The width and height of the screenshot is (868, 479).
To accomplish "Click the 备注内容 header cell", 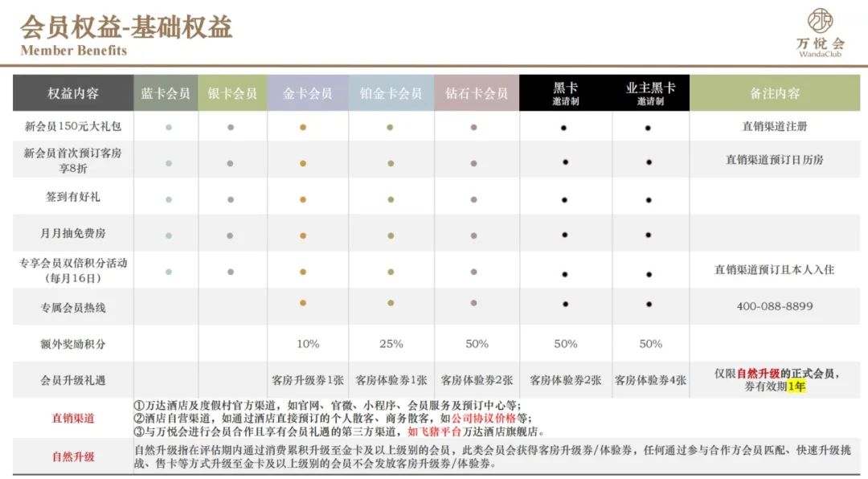I will coord(775,93).
